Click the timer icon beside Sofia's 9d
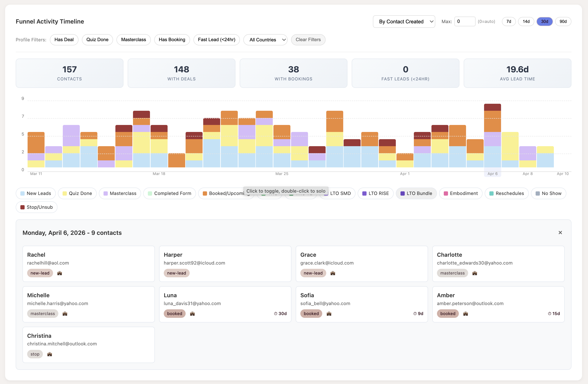This screenshot has height=384, width=588. click(x=414, y=313)
